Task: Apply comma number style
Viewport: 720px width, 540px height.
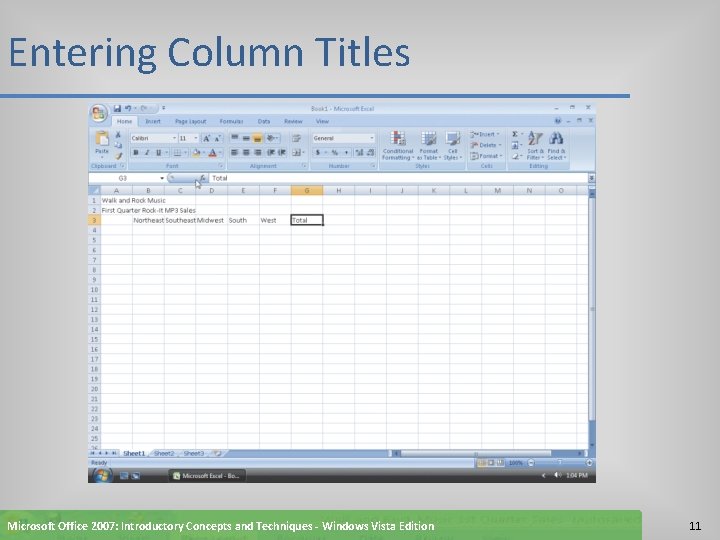Action: coord(346,152)
